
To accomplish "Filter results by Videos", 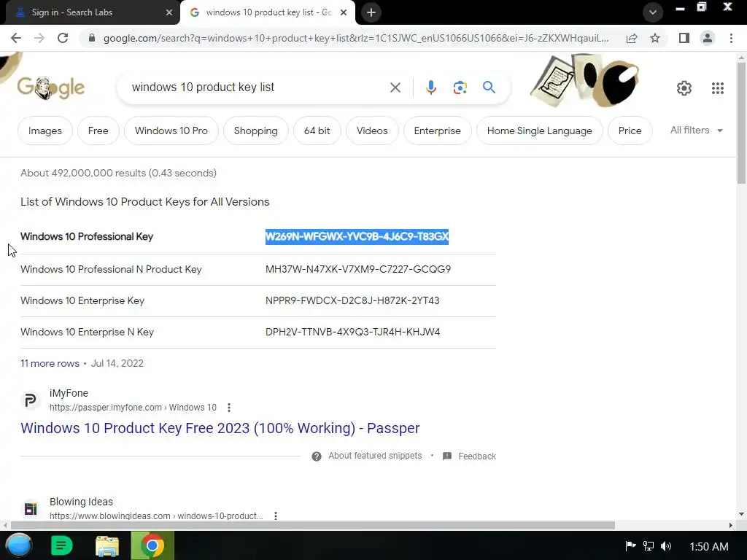I will 372,131.
